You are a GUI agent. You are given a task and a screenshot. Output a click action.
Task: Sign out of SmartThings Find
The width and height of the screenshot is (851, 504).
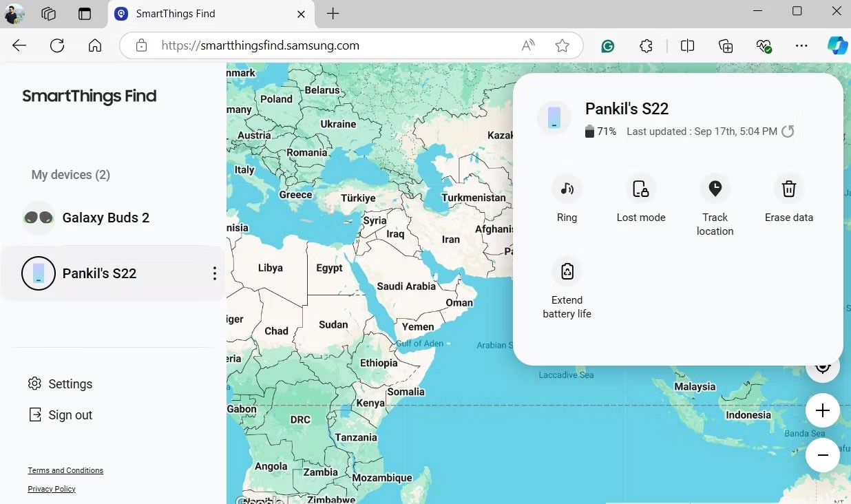coord(60,415)
